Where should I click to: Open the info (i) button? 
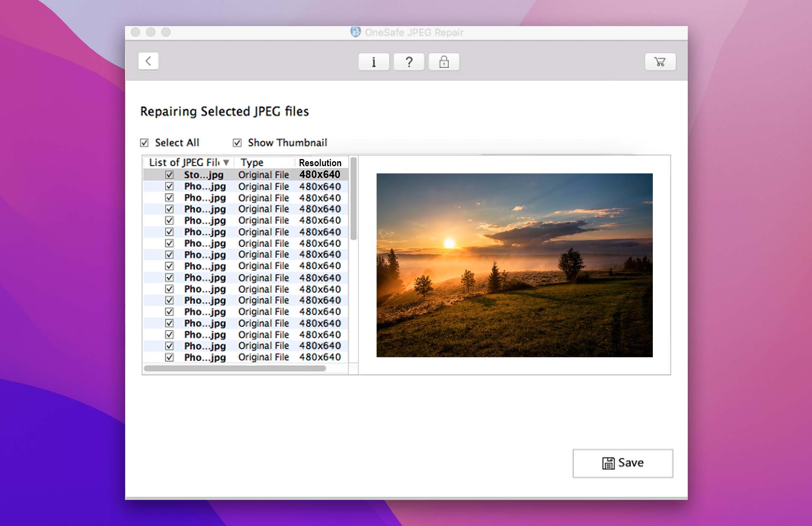coord(374,62)
